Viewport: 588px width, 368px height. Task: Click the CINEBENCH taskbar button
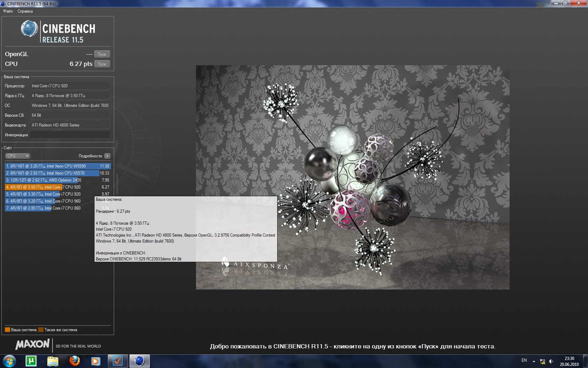[x=140, y=361]
